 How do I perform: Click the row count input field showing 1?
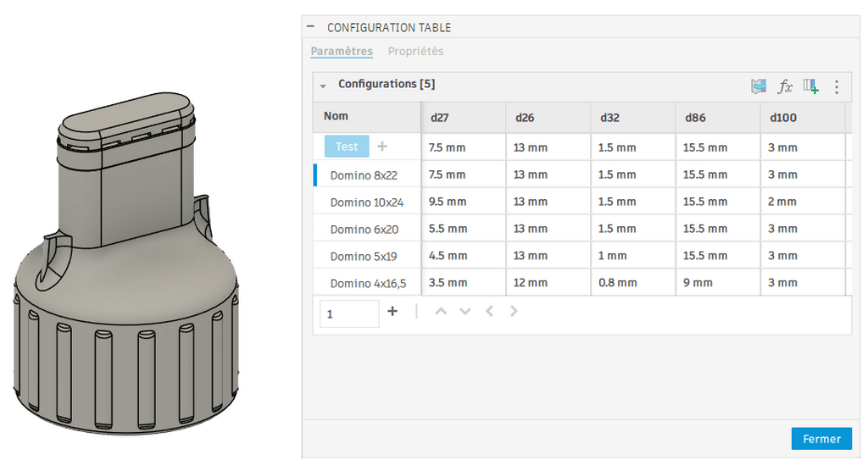(x=349, y=313)
